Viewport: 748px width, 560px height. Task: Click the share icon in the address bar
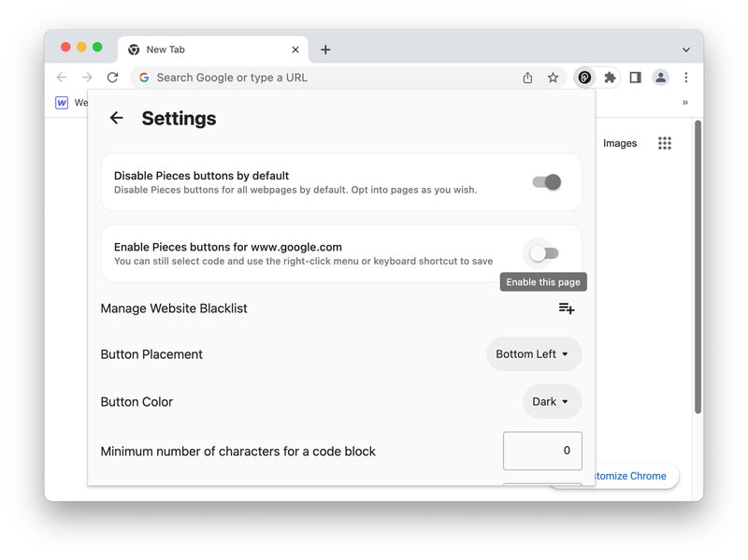tap(527, 78)
